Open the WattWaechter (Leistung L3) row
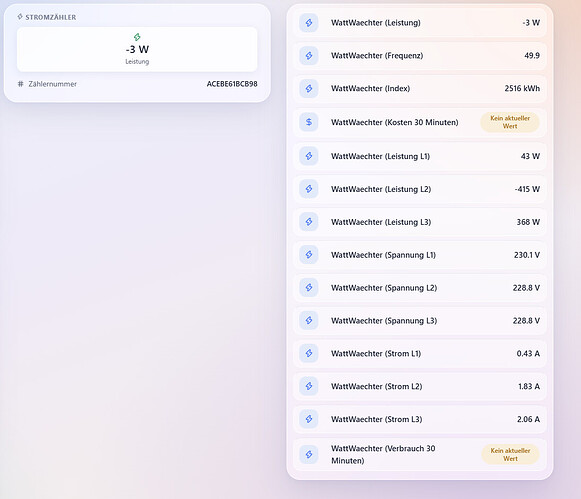This screenshot has height=499, width=581. tap(420, 222)
